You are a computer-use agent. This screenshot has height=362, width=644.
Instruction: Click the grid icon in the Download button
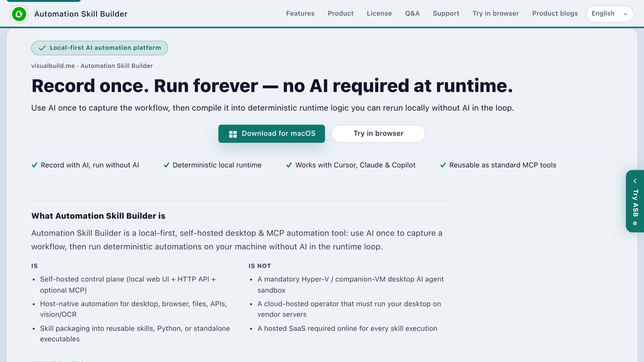233,134
